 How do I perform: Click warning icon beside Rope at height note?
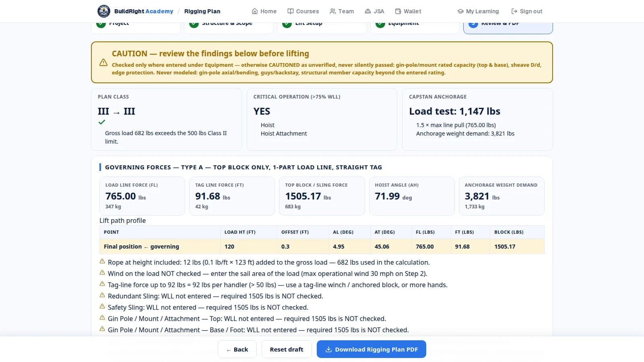[x=102, y=261]
